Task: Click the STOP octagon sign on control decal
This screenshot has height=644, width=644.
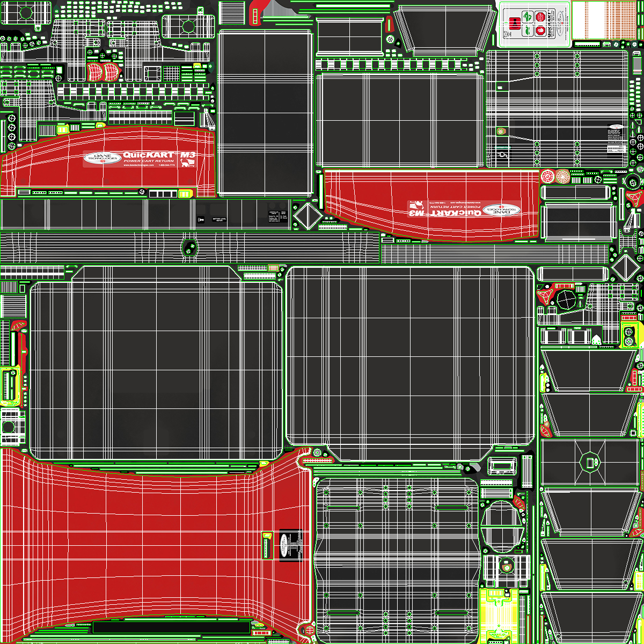Action: pyautogui.click(x=540, y=17)
